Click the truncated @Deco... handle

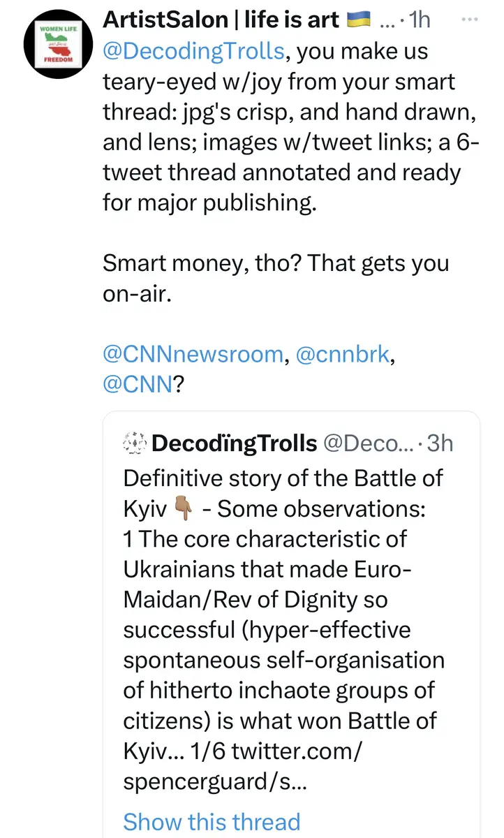pyautogui.click(x=367, y=443)
